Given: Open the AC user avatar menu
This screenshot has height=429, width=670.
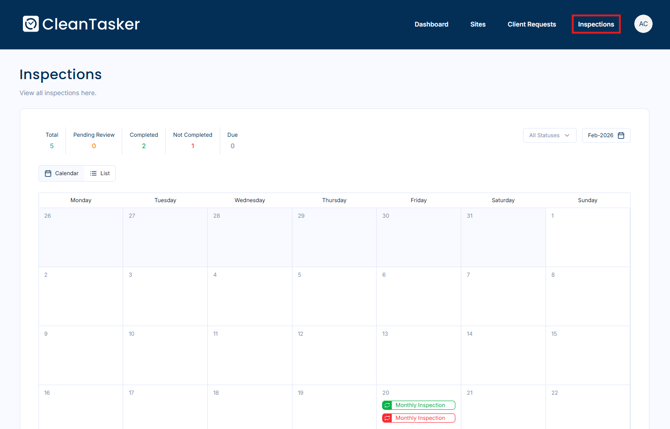Looking at the screenshot, I should pyautogui.click(x=643, y=24).
